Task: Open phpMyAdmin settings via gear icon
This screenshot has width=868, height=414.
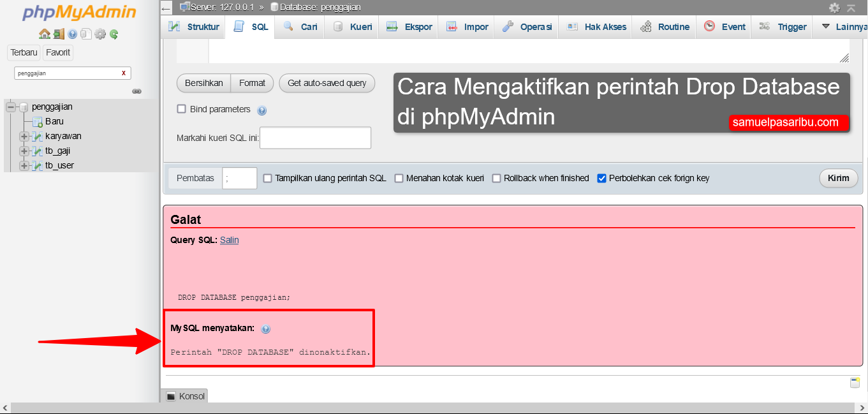Action: pyautogui.click(x=100, y=33)
